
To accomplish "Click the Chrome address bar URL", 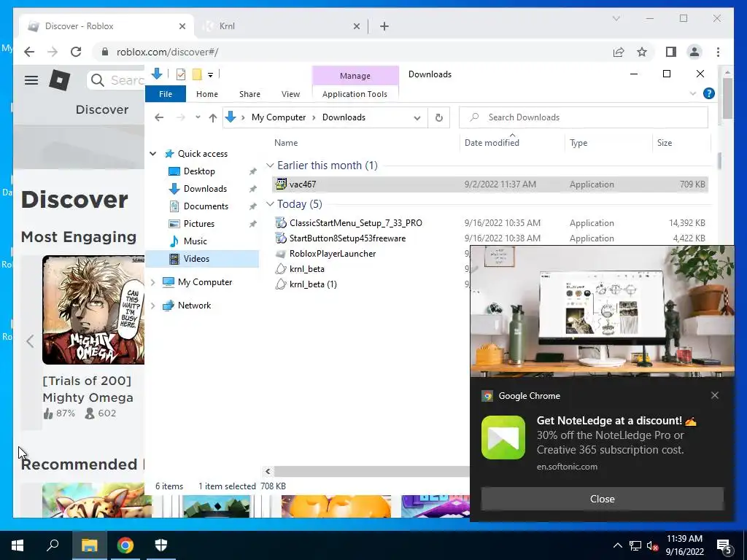I will coord(167,52).
